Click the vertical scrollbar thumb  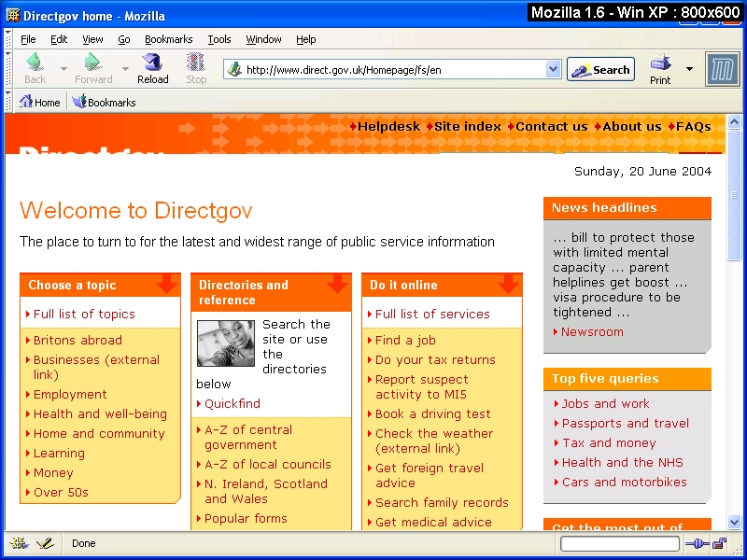pyautogui.click(x=734, y=195)
